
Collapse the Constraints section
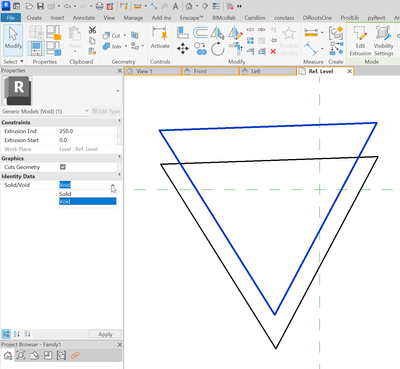pyautogui.click(x=120, y=121)
